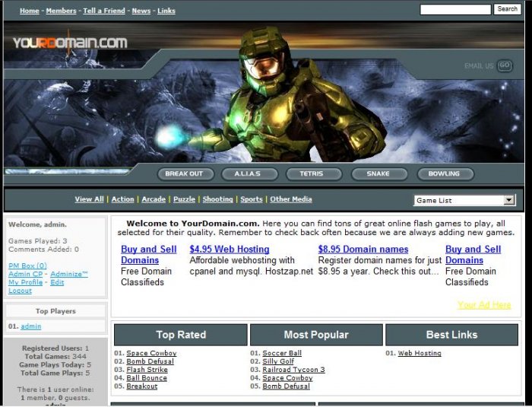Click the Edit profile link

pos(57,282)
